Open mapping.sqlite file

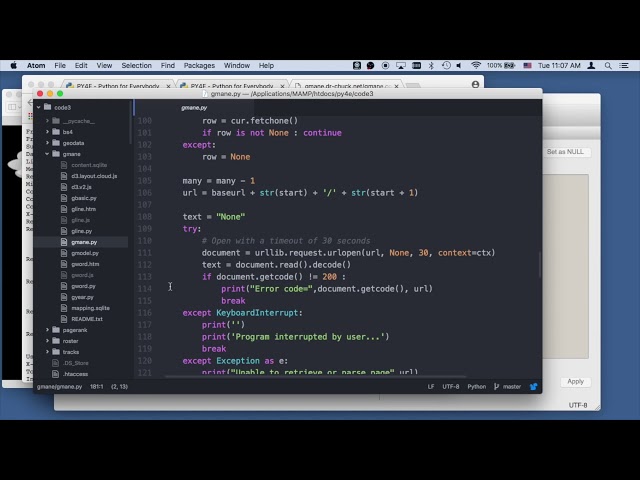point(90,308)
